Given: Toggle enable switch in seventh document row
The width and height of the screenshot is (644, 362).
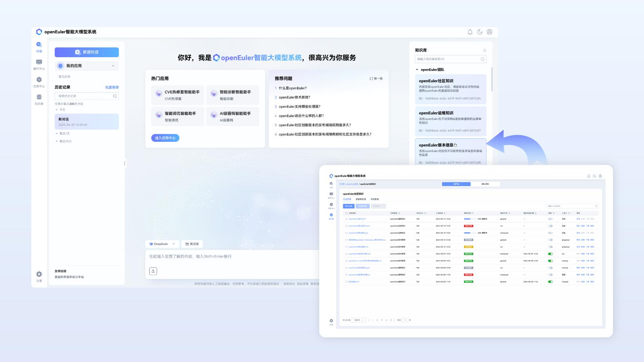Looking at the screenshot, I should click(x=550, y=261).
